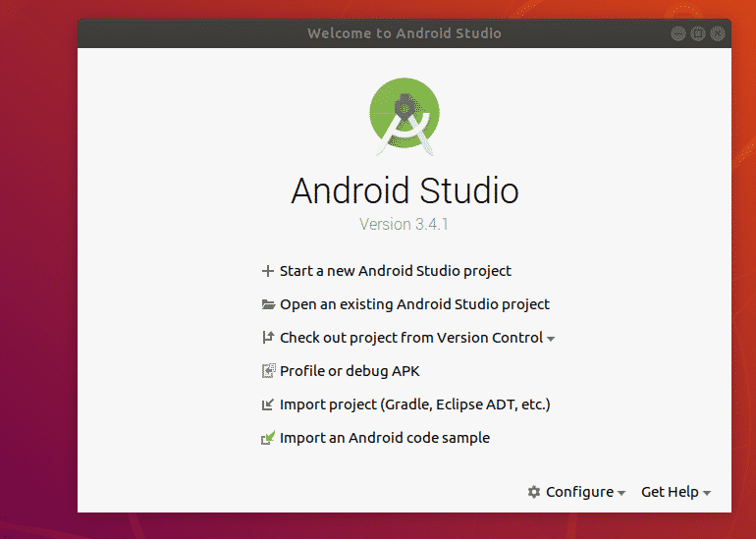The height and width of the screenshot is (539, 756).
Task: Select Import project (Gradle, Eclipse ADT, etc.)
Action: (415, 404)
